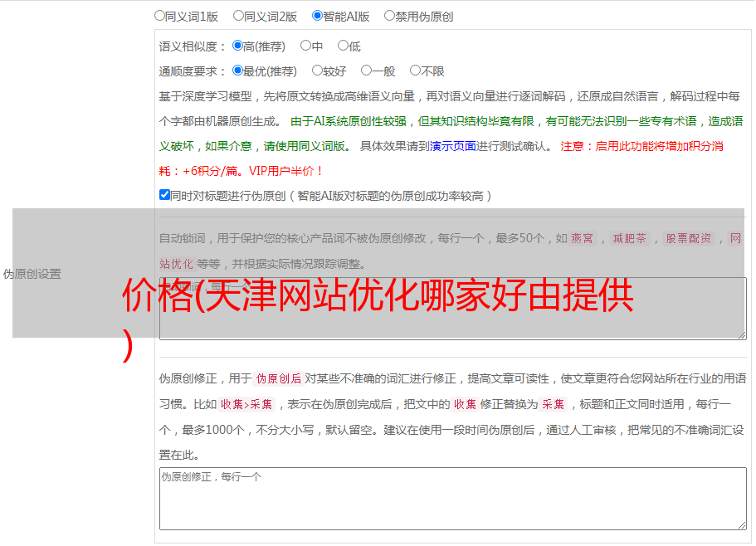Click the 收集>采集 example tag
Viewport: 756px width, 546px height.
pos(246,405)
